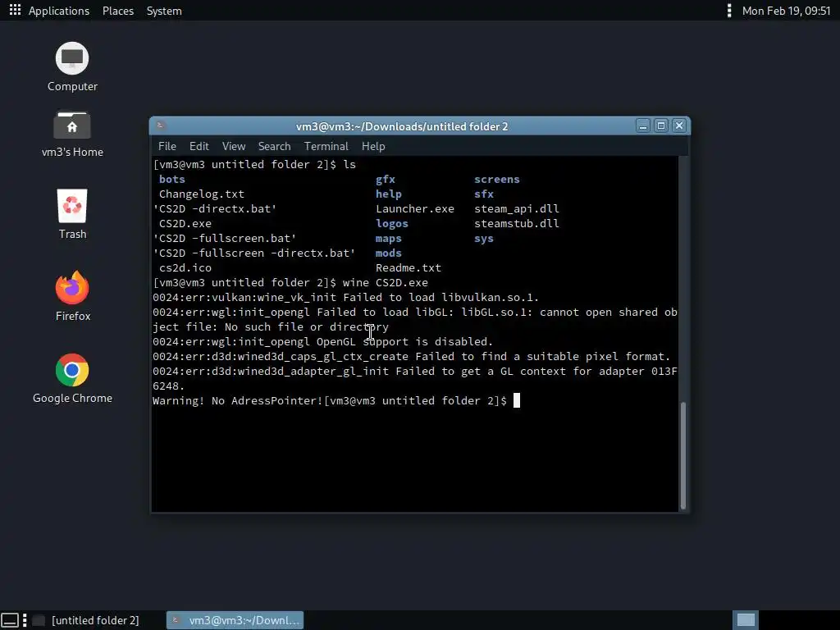This screenshot has width=840, height=630.
Task: Click the vulkan 'Failed to load libvulkan.so.1' error
Action: point(345,297)
